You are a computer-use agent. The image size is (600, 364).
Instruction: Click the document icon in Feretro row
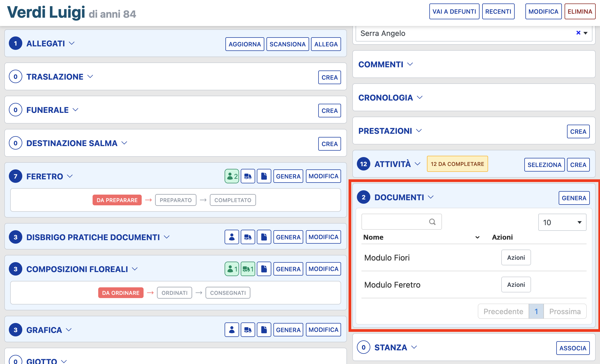coord(264,176)
